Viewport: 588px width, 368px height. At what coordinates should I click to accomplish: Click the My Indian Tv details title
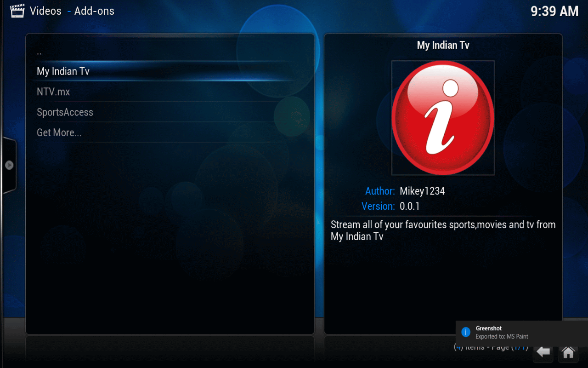coord(443,45)
